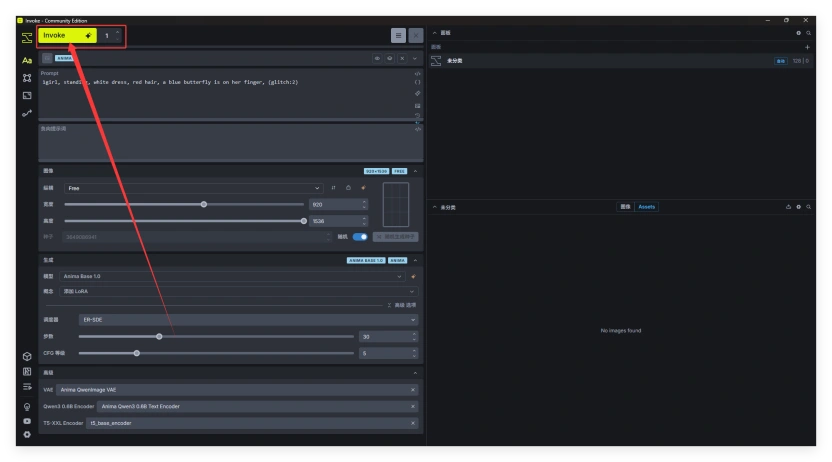Click the CFG scale slider handle
Screen dimensions: 832x462
tap(137, 353)
